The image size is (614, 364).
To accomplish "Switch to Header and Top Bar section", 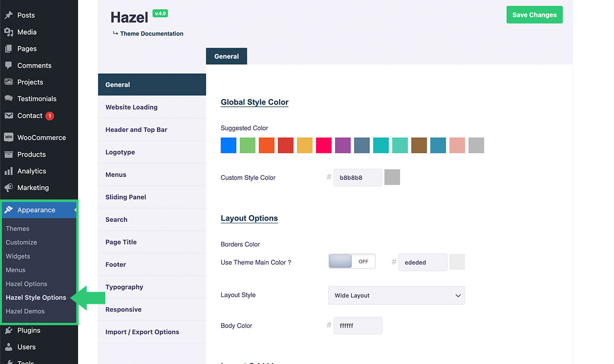I will (136, 130).
